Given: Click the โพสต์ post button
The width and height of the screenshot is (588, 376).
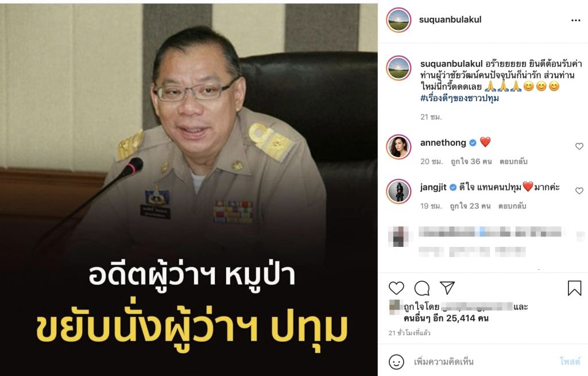Looking at the screenshot, I should 570,362.
